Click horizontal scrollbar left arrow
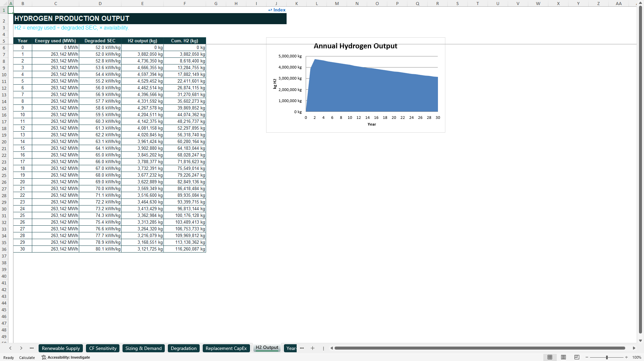Image resolution: width=644 pixels, height=361 pixels. point(332,348)
